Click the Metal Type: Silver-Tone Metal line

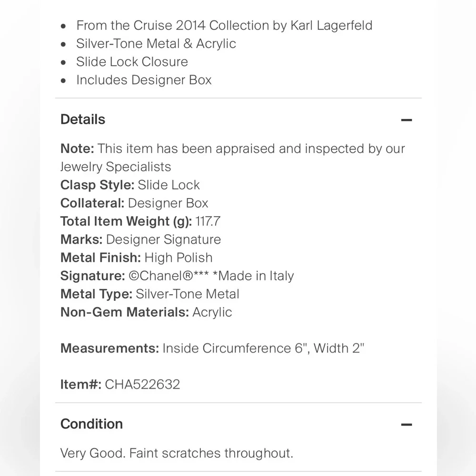[x=149, y=294]
